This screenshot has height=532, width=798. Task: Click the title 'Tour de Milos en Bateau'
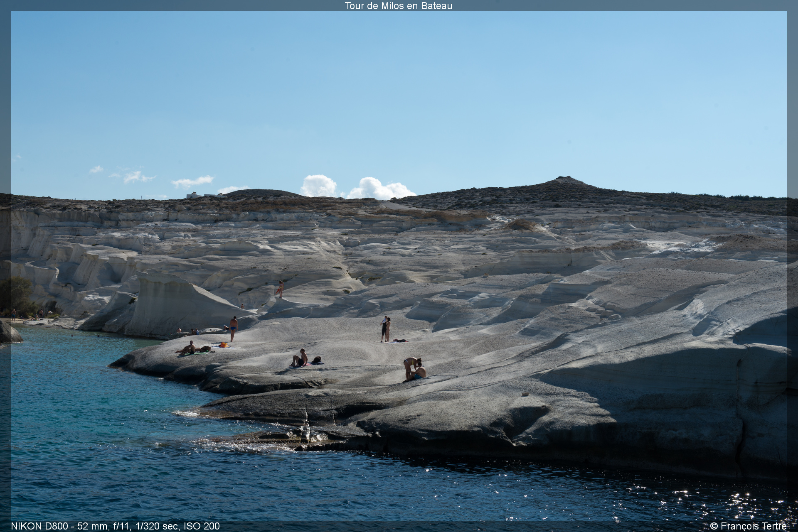pos(398,6)
